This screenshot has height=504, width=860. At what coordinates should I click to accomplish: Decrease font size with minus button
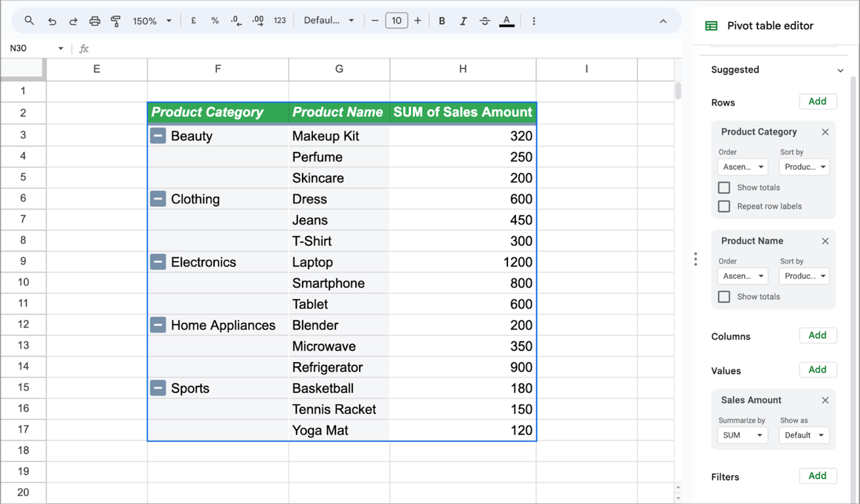[375, 21]
